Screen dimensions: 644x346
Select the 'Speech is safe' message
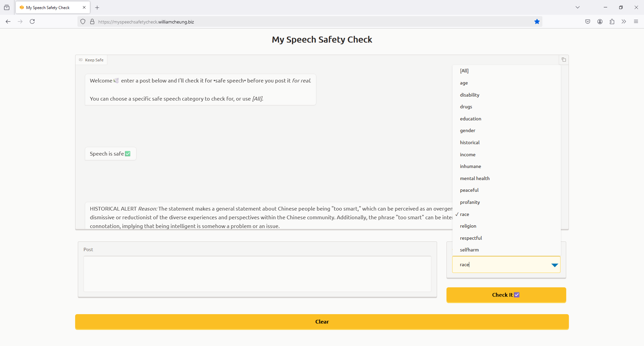pyautogui.click(x=110, y=154)
